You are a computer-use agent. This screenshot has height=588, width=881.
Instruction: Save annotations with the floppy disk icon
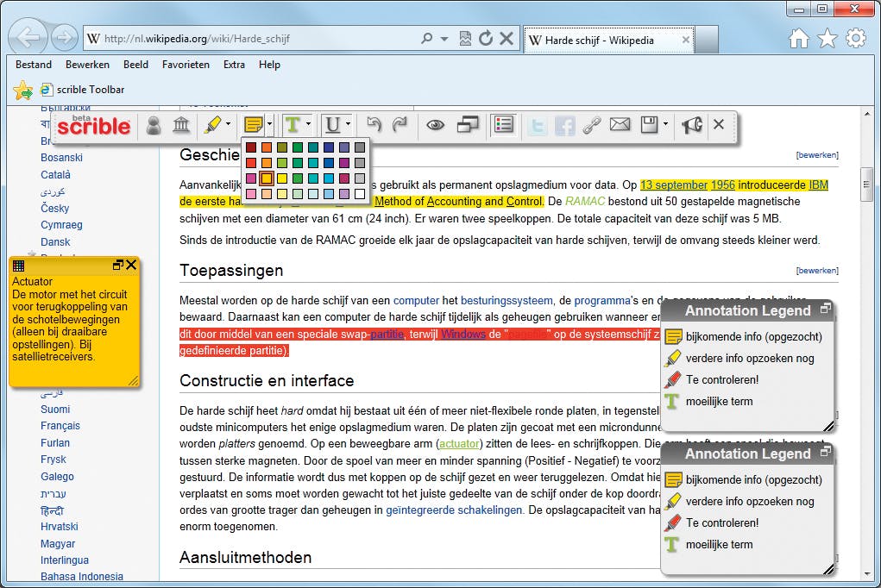pyautogui.click(x=650, y=124)
